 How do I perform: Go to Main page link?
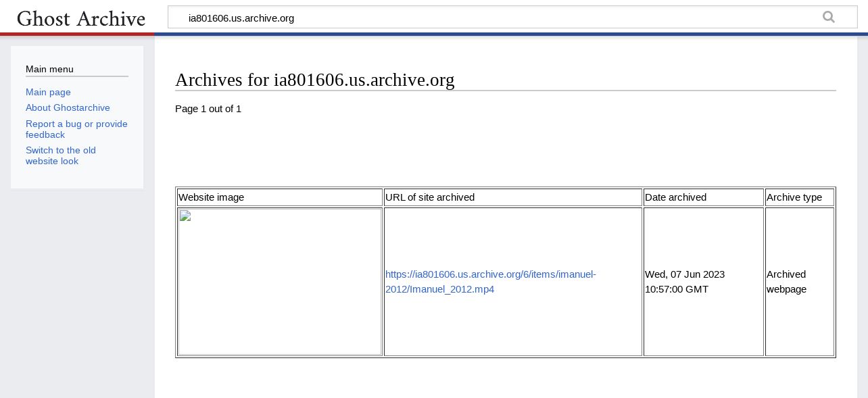pyautogui.click(x=48, y=92)
